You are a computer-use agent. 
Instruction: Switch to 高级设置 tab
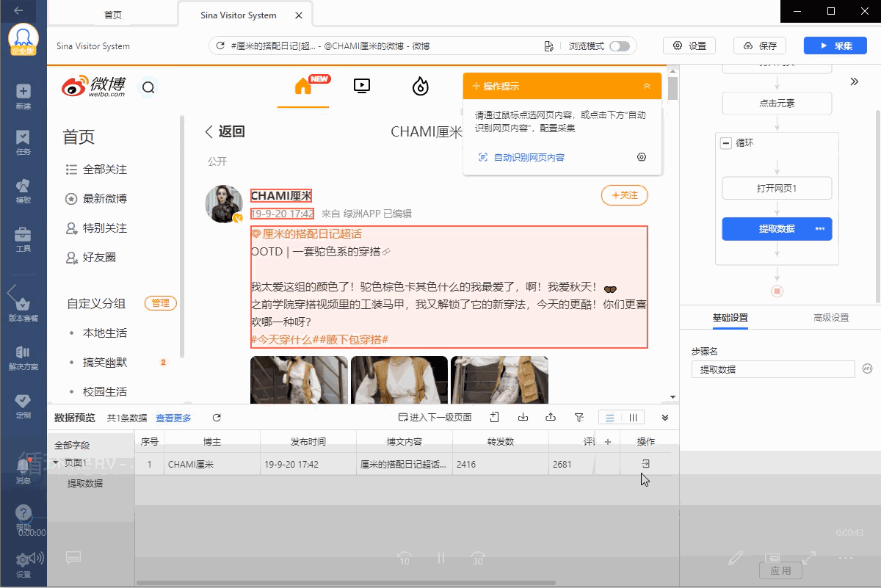tap(831, 318)
